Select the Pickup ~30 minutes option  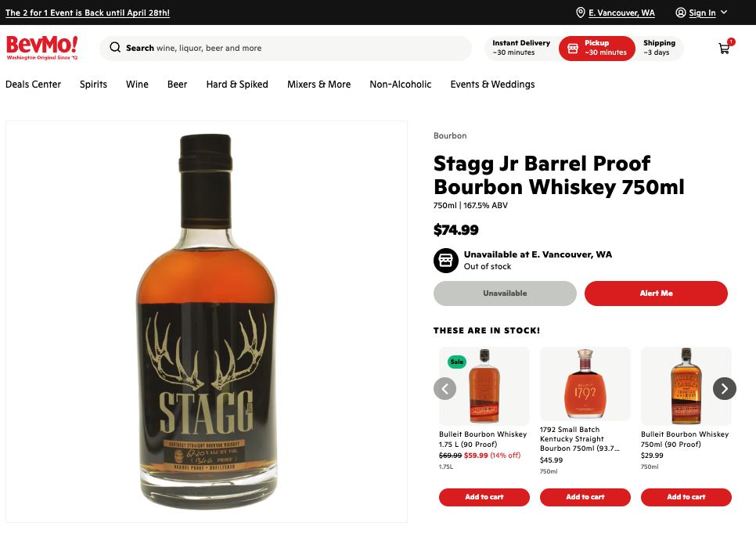click(597, 49)
